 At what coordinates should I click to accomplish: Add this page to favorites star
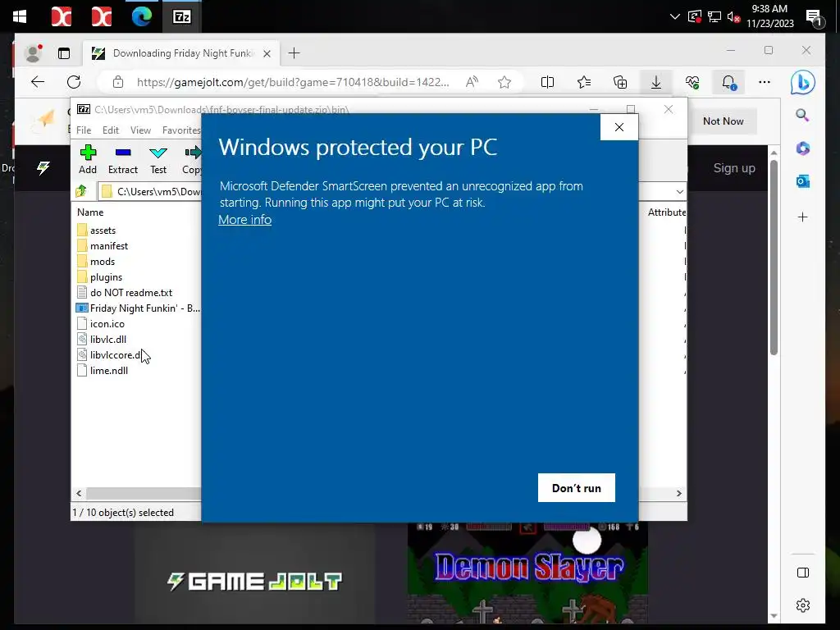click(504, 82)
